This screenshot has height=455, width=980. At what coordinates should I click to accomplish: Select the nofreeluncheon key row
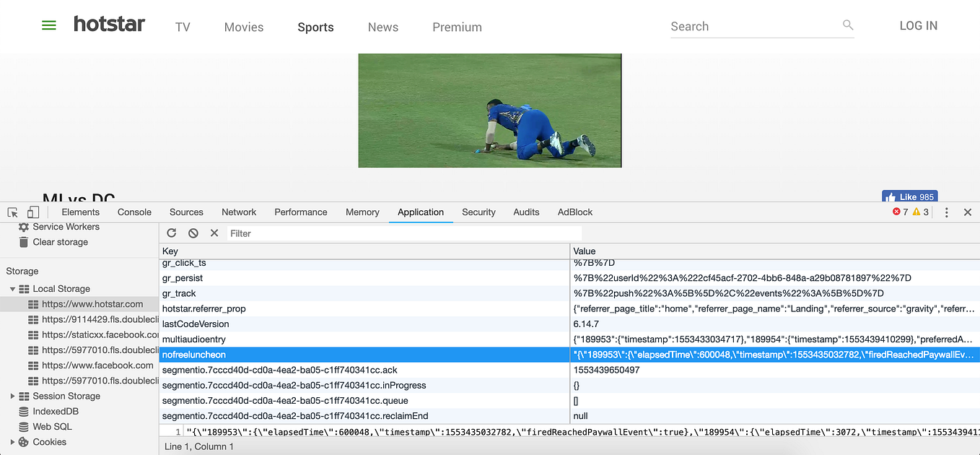pyautogui.click(x=364, y=355)
